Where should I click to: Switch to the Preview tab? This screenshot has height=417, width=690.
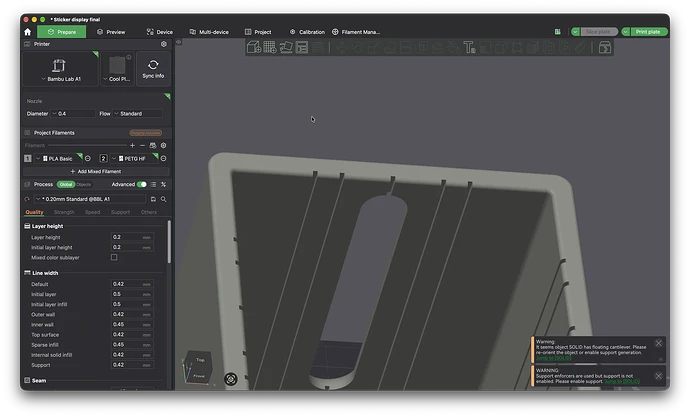point(111,32)
